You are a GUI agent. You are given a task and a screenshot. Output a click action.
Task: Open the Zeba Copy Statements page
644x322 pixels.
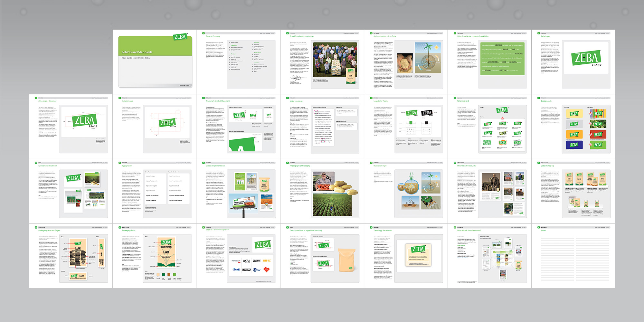point(406,256)
